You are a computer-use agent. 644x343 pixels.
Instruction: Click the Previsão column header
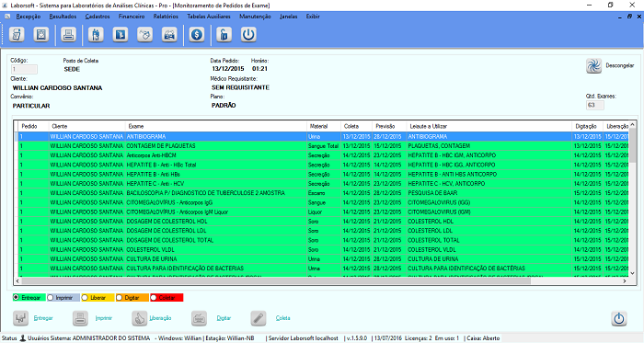pyautogui.click(x=388, y=126)
